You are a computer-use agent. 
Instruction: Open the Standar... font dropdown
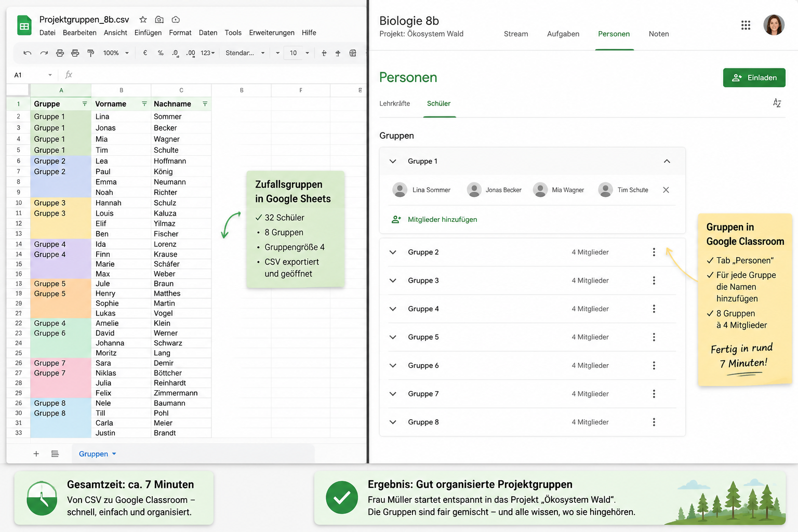coord(245,53)
